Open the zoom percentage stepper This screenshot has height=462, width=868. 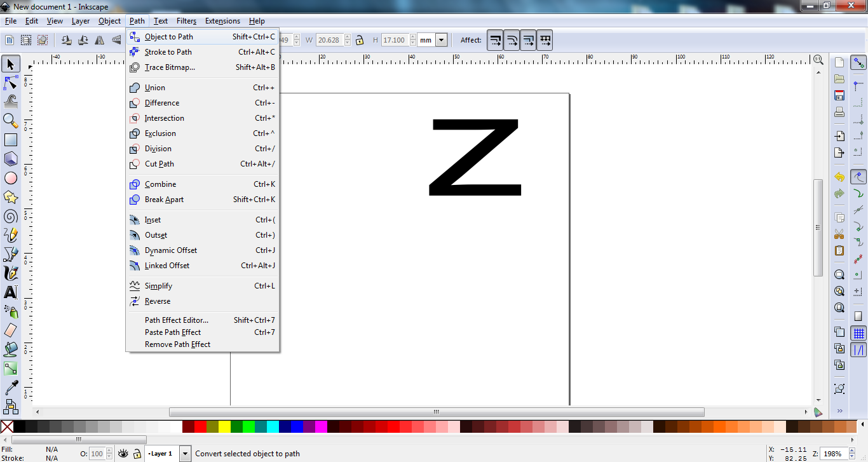pos(853,454)
